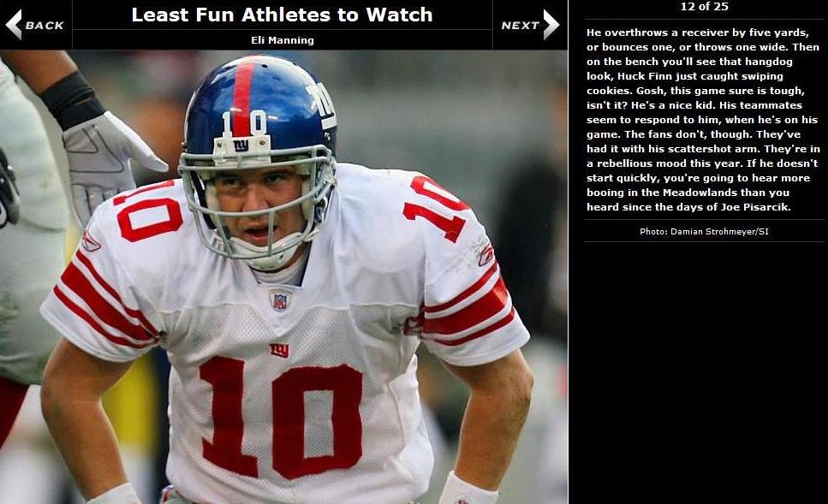Click the number 10 on the helmet side
828x504 pixels.
[321, 102]
